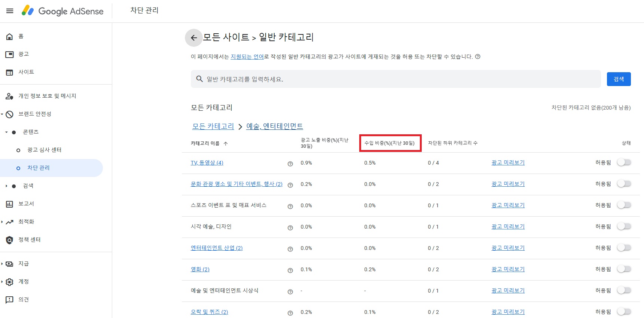This screenshot has width=644, height=318.
Task: Click the 계정 gear icon
Action: point(9,282)
